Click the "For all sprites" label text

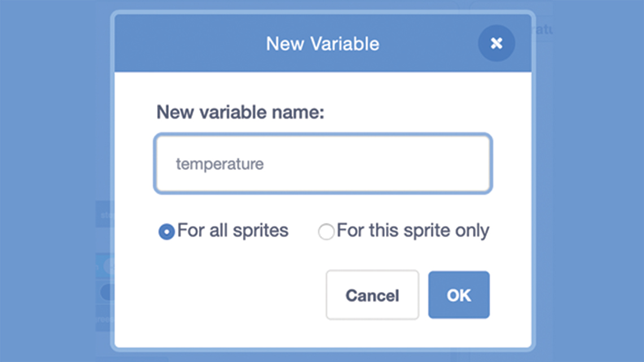coord(233,230)
